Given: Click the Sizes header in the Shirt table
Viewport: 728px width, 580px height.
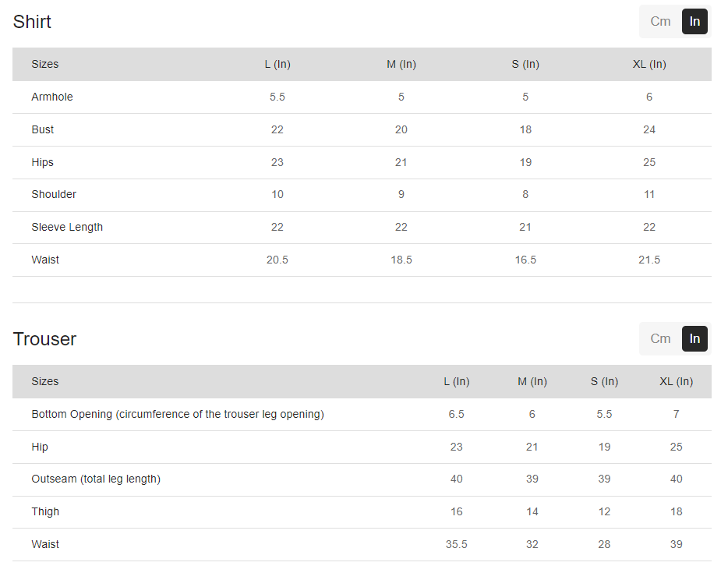Looking at the screenshot, I should 45,65.
